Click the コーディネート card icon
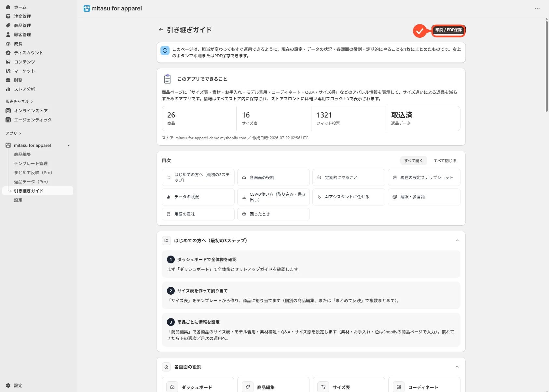This screenshot has width=549, height=392. (399, 387)
